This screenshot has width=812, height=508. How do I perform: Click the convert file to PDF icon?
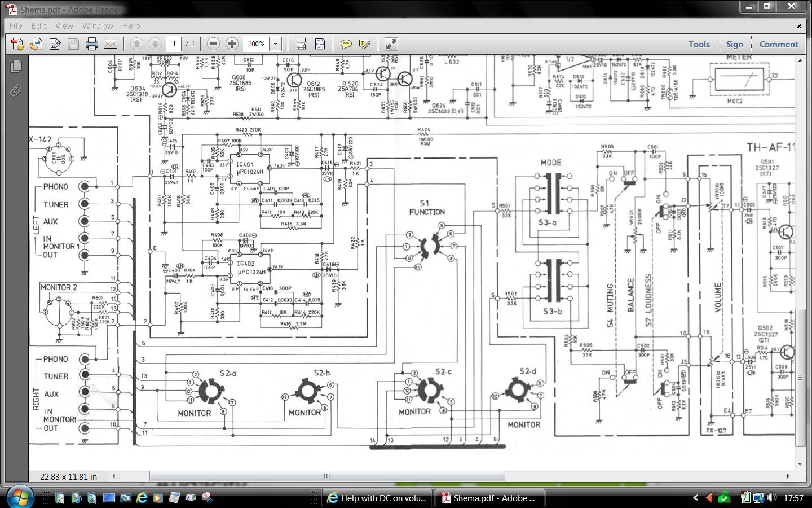click(x=36, y=44)
